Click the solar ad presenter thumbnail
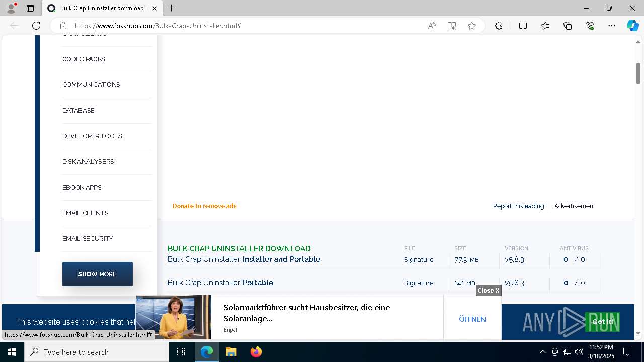The image size is (644, 362). pyautogui.click(x=174, y=317)
